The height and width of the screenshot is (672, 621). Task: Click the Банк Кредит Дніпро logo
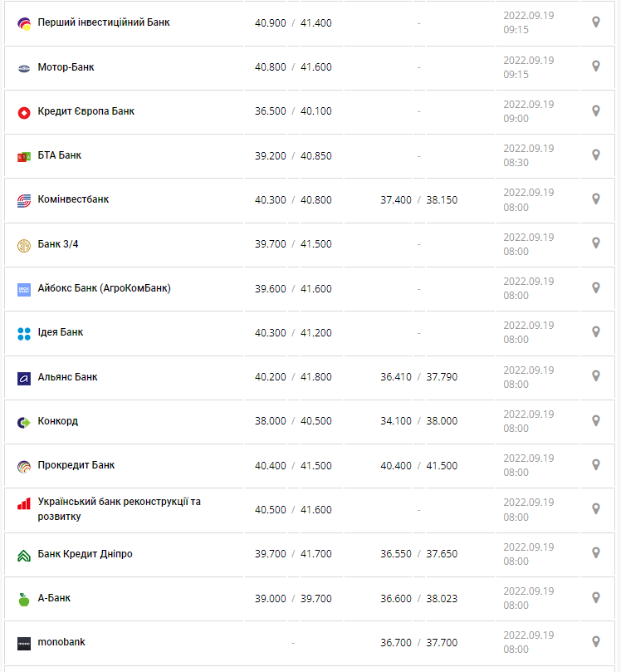pyautogui.click(x=23, y=555)
